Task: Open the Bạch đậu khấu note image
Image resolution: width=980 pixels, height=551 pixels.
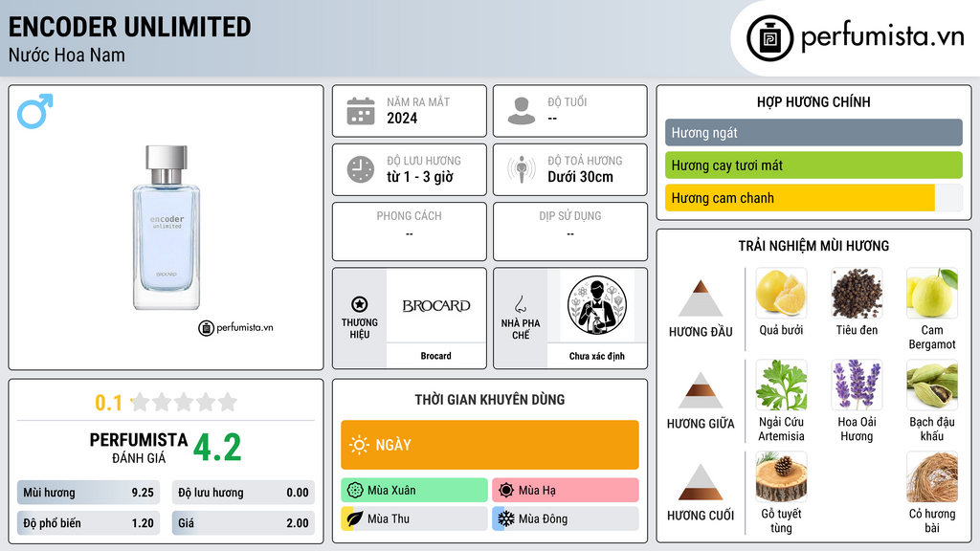Action: click(932, 385)
